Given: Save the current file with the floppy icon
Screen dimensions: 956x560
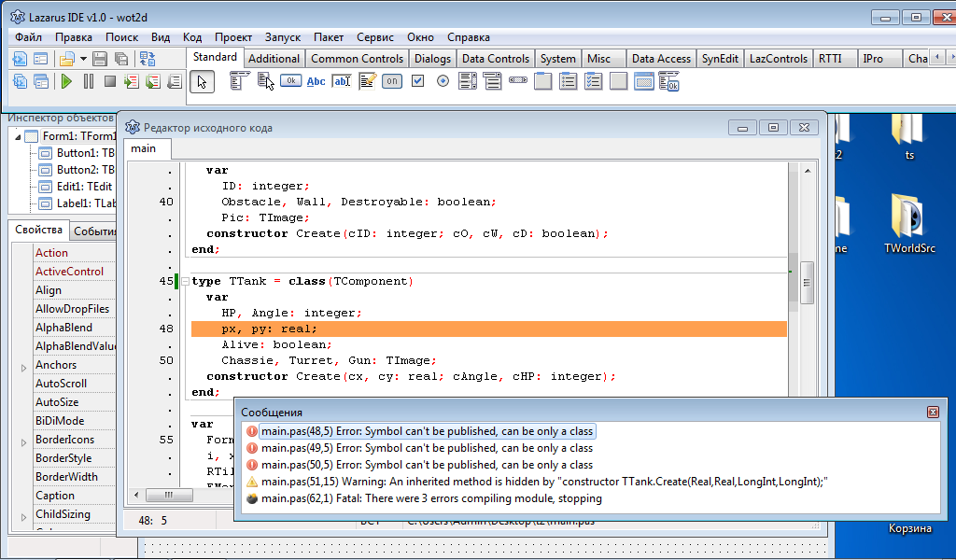Looking at the screenshot, I should tap(99, 59).
